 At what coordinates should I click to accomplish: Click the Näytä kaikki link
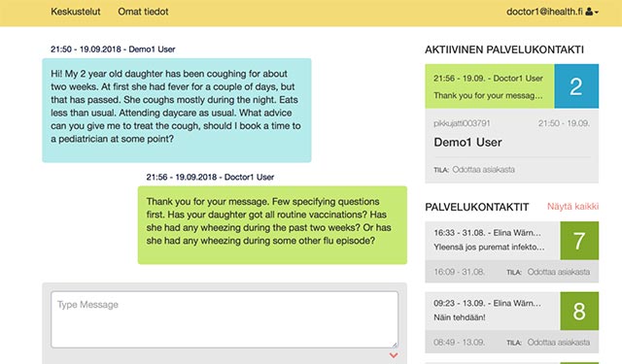tap(572, 207)
